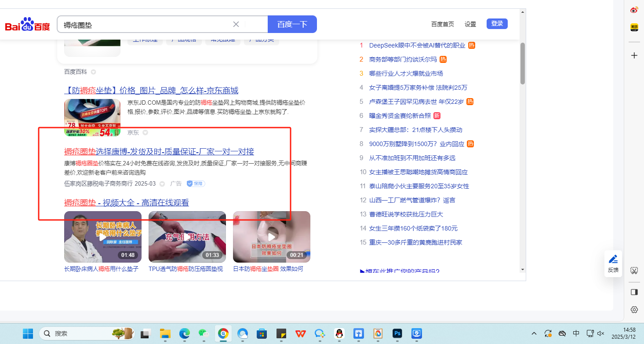This screenshot has height=344, width=644.
Task: Open Photoshop from the taskbar
Action: (397, 333)
